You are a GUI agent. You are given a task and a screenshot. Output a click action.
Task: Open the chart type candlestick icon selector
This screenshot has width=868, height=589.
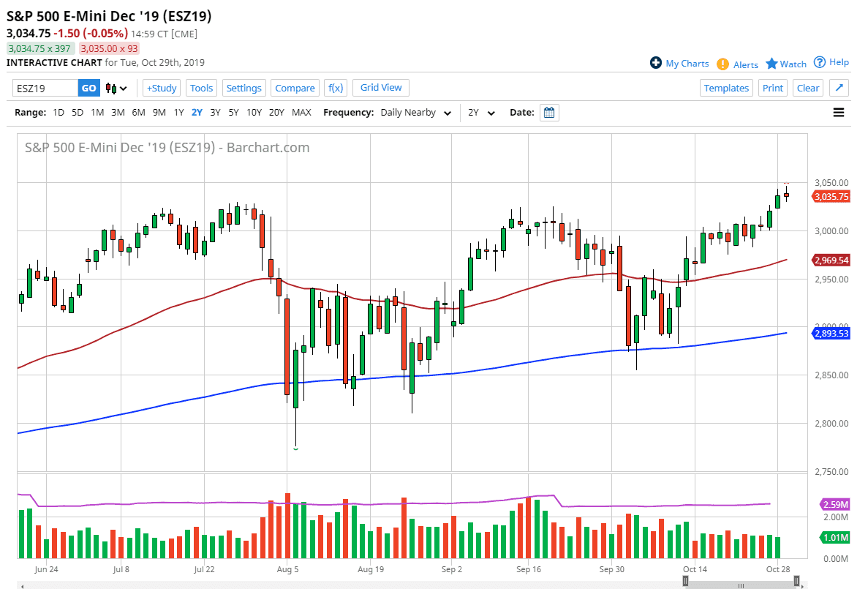pyautogui.click(x=111, y=88)
